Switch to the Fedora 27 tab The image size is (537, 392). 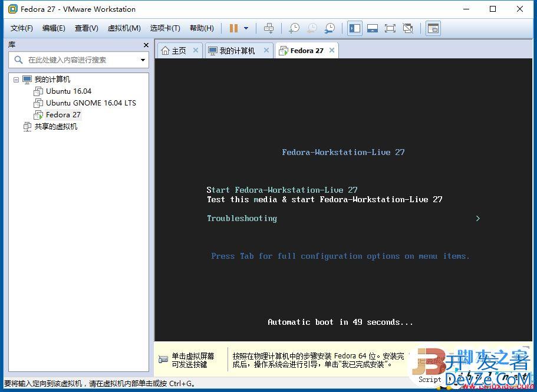tap(307, 51)
